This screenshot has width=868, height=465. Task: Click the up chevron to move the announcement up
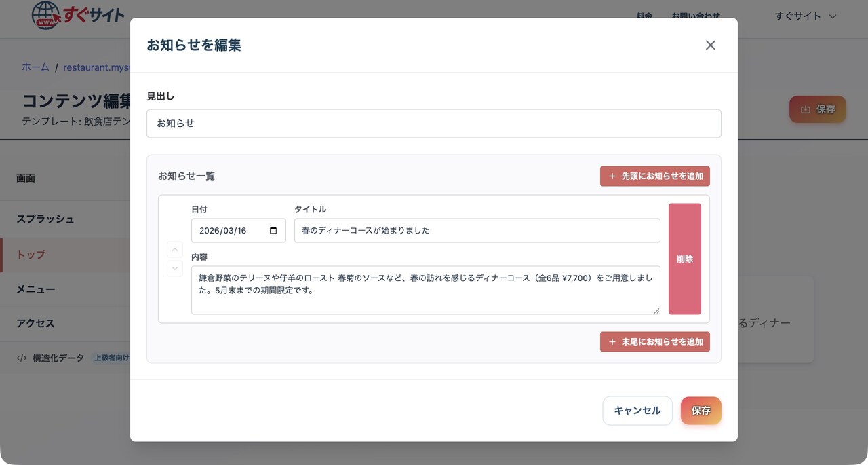(175, 249)
